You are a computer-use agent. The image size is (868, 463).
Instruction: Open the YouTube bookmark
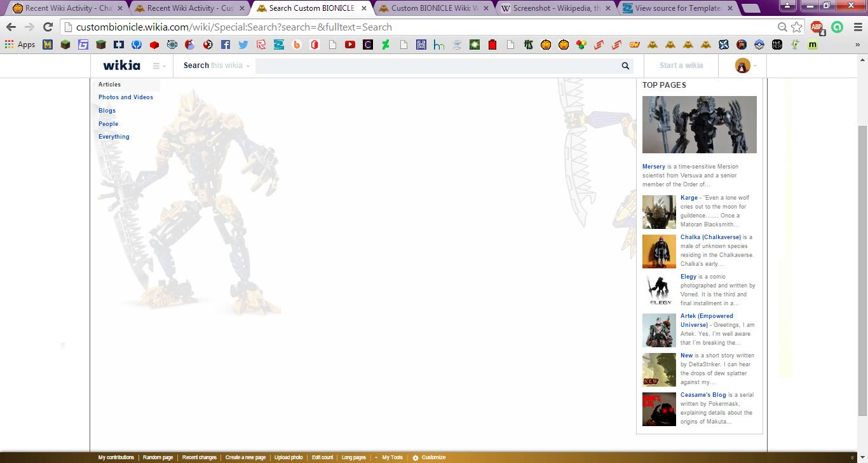(350, 45)
